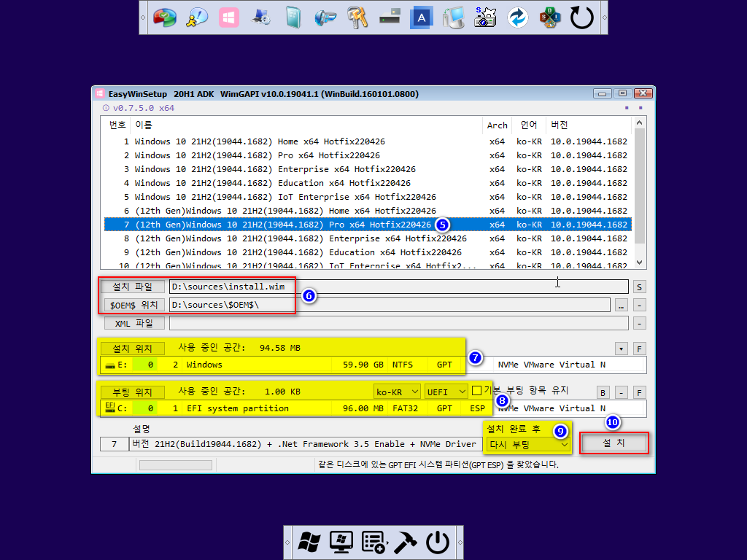Click the left grip of top toolbar
This screenshot has height=560, width=747.
pos(143,17)
